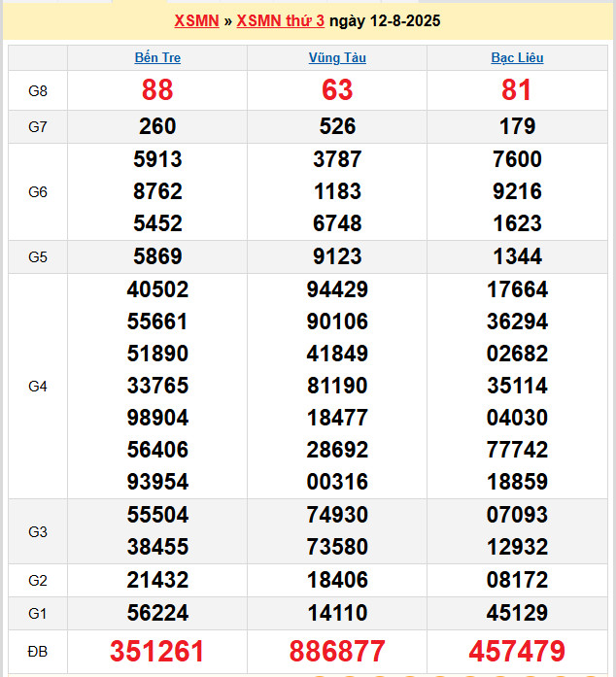Image resolution: width=616 pixels, height=677 pixels.
Task: Select Vũng Tàu ĐB jackpot 886877
Action: [x=337, y=651]
